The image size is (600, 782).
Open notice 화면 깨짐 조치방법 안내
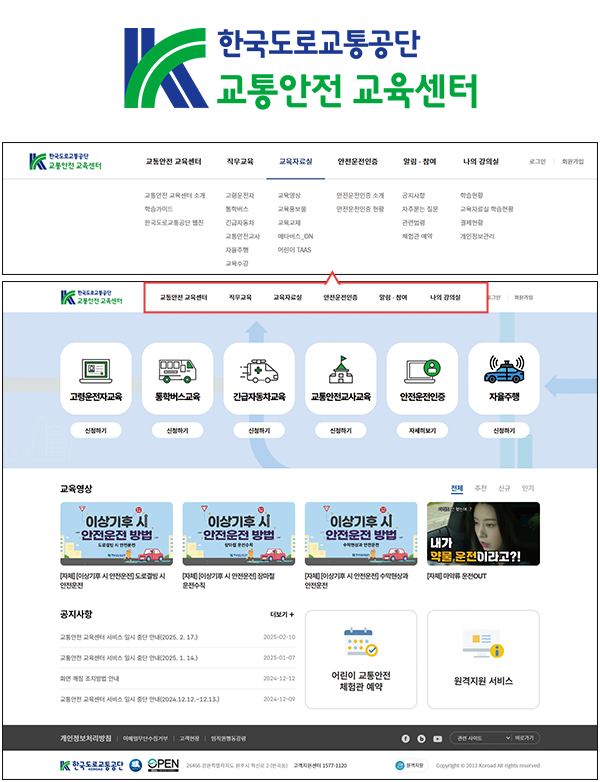pos(89,679)
